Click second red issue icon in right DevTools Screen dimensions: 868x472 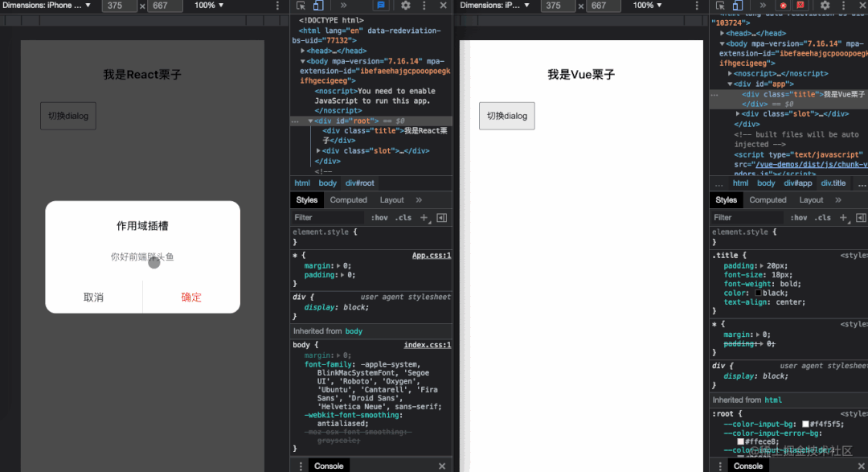pyautogui.click(x=800, y=6)
